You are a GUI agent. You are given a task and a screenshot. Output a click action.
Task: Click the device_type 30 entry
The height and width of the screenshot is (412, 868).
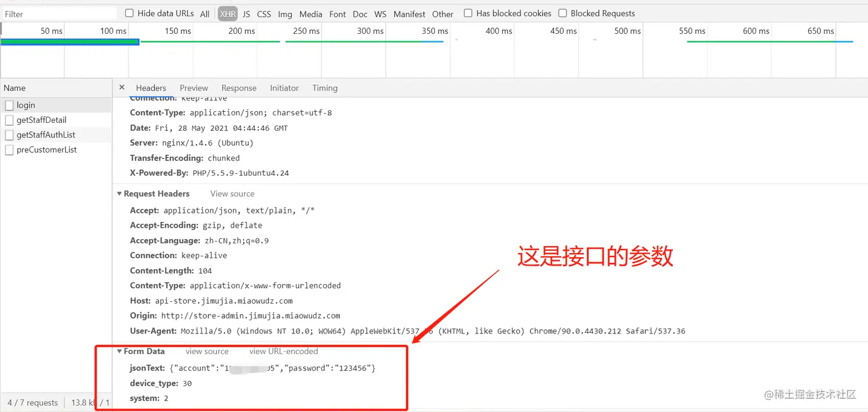161,383
